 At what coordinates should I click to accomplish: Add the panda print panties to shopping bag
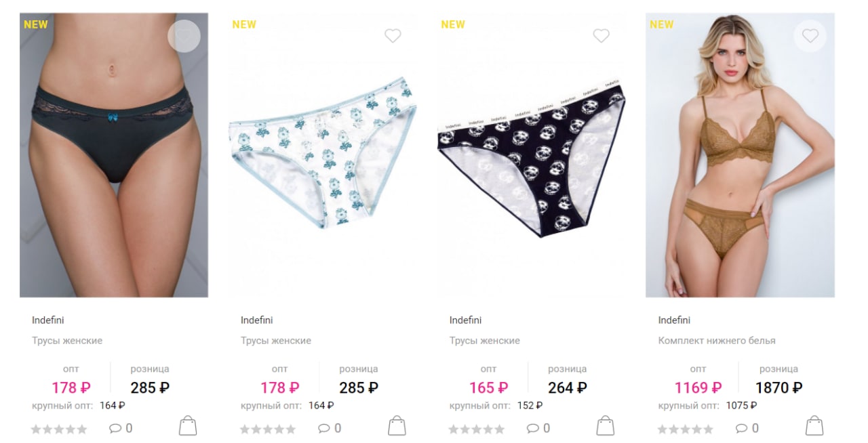[606, 426]
